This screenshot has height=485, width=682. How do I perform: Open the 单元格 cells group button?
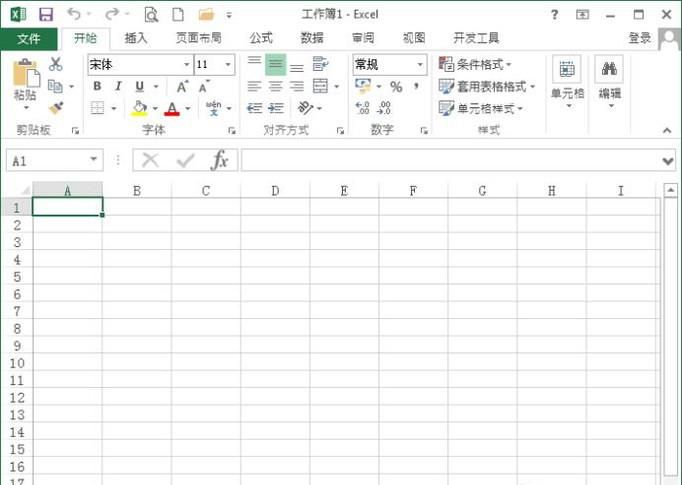click(567, 82)
